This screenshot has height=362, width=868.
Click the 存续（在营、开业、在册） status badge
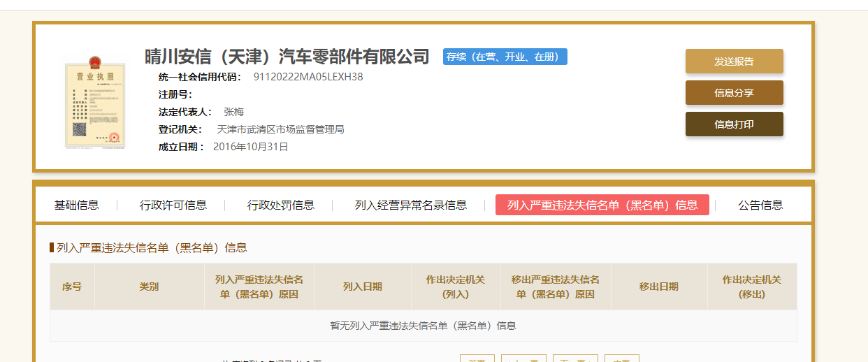505,57
